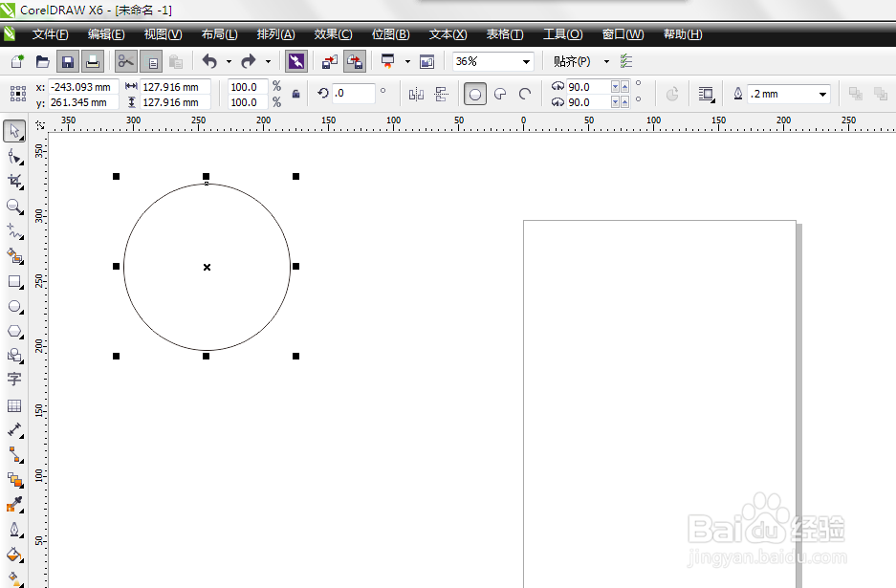This screenshot has height=588, width=896.
Task: Select the Basic Shapes tool
Action: (14, 356)
